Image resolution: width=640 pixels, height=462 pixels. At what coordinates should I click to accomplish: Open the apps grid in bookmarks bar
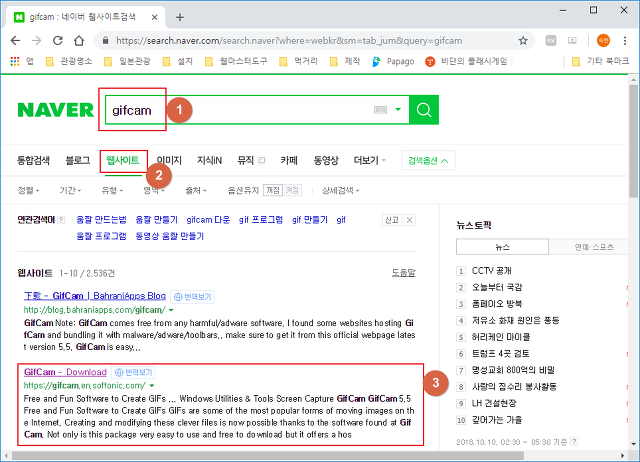click(15, 61)
